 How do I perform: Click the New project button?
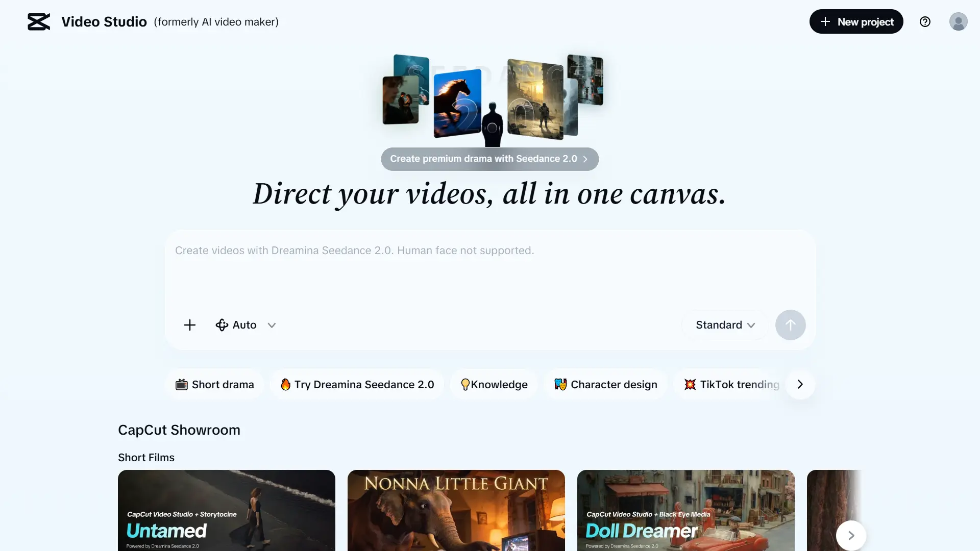[856, 21]
